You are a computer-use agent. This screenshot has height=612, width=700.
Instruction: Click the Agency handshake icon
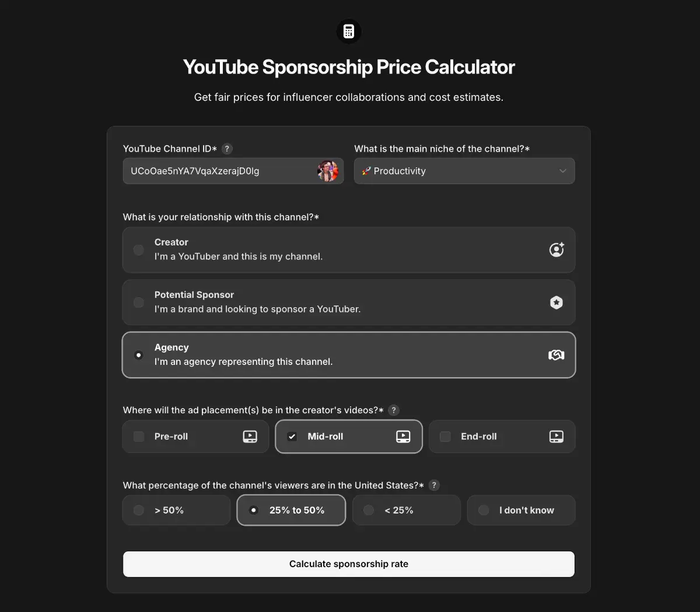click(556, 355)
